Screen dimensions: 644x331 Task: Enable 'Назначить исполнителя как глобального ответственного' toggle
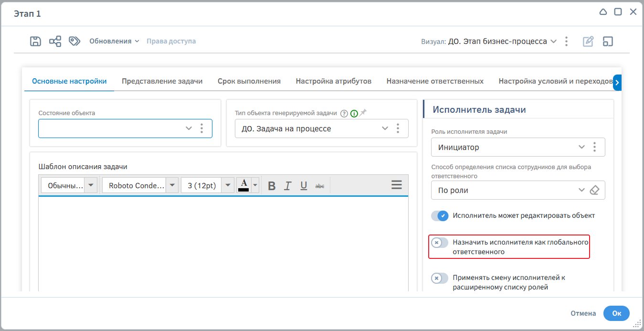click(440, 243)
